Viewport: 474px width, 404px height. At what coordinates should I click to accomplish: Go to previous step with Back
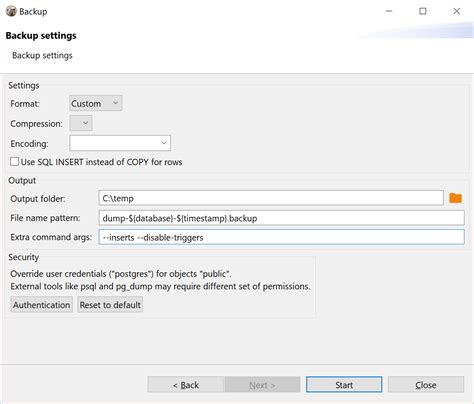pyautogui.click(x=186, y=385)
